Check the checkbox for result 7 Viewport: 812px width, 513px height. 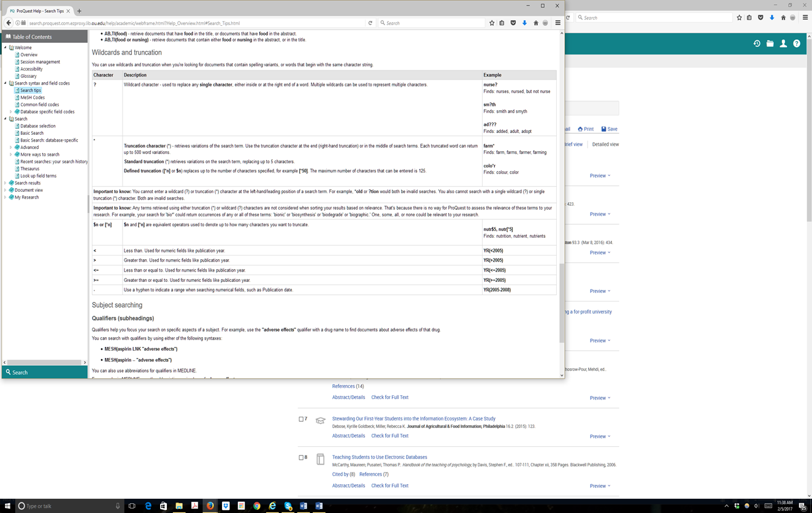pos(301,419)
